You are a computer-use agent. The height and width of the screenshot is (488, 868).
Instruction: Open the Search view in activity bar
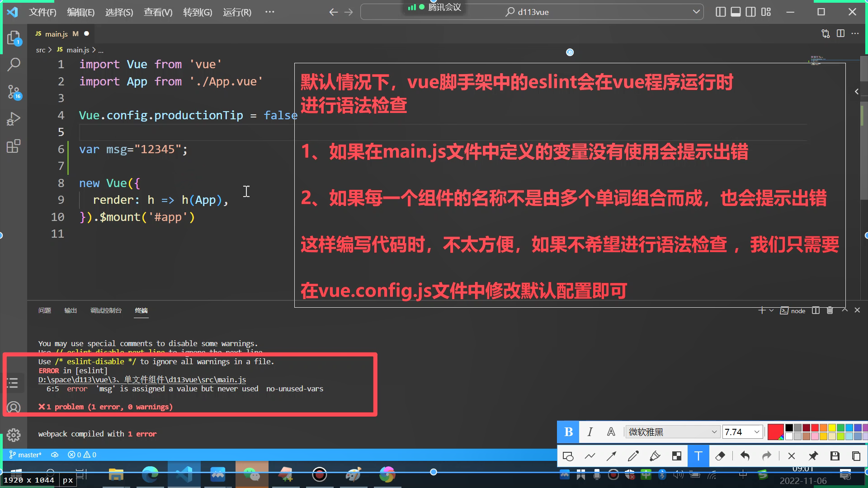pos(14,65)
